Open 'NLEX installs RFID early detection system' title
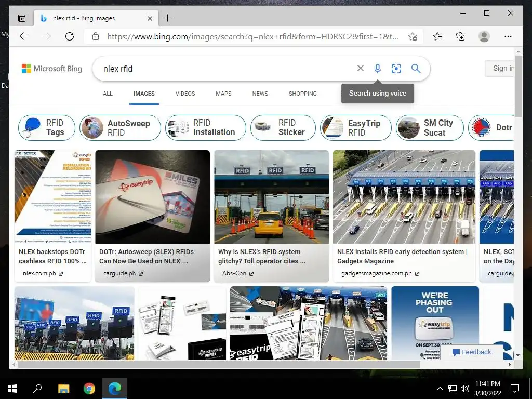Screen dimensions: 532x399 click(x=402, y=257)
